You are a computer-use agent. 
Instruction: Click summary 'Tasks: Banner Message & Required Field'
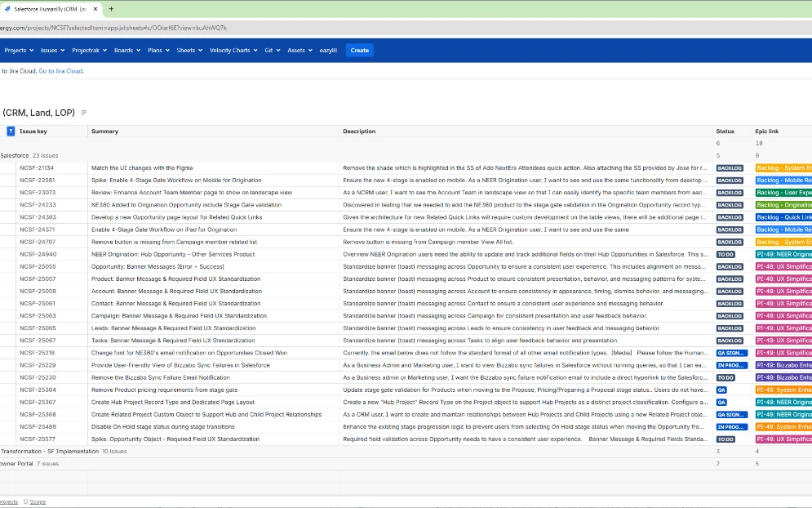(x=173, y=341)
